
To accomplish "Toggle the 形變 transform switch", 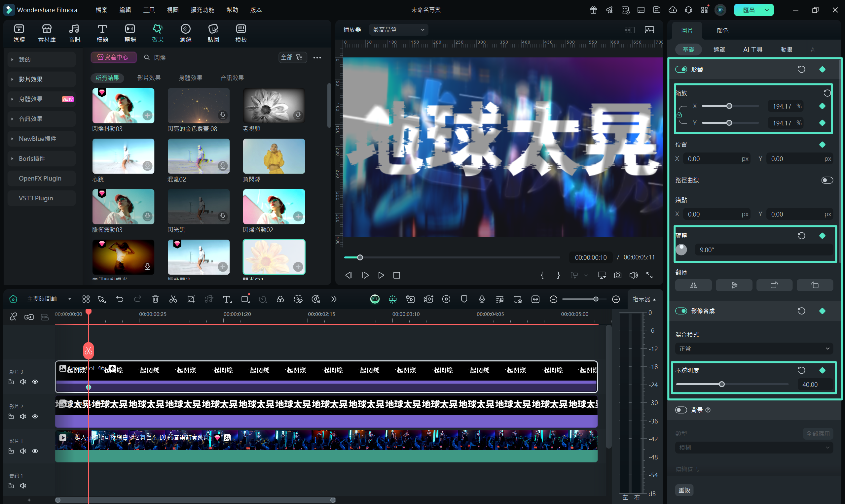I will click(681, 69).
